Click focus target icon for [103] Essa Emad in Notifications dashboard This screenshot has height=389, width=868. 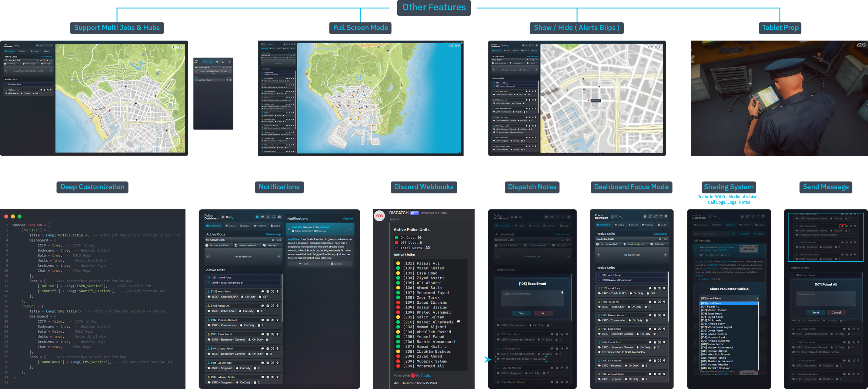(272, 335)
